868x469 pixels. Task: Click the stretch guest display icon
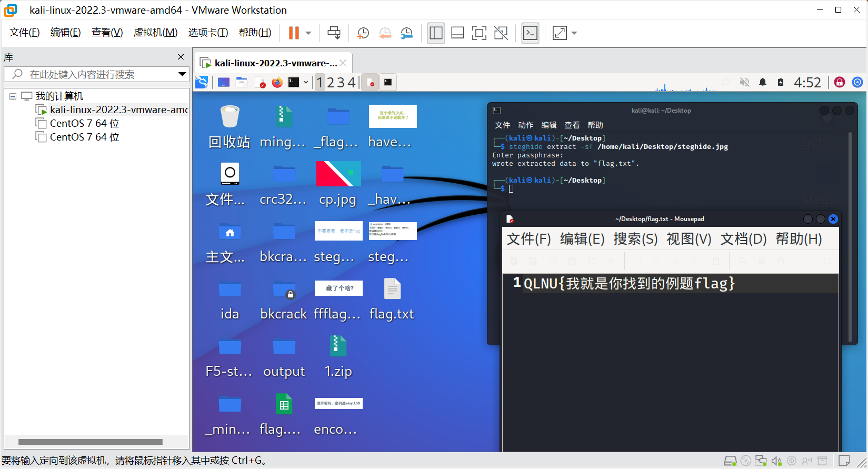tap(560, 33)
